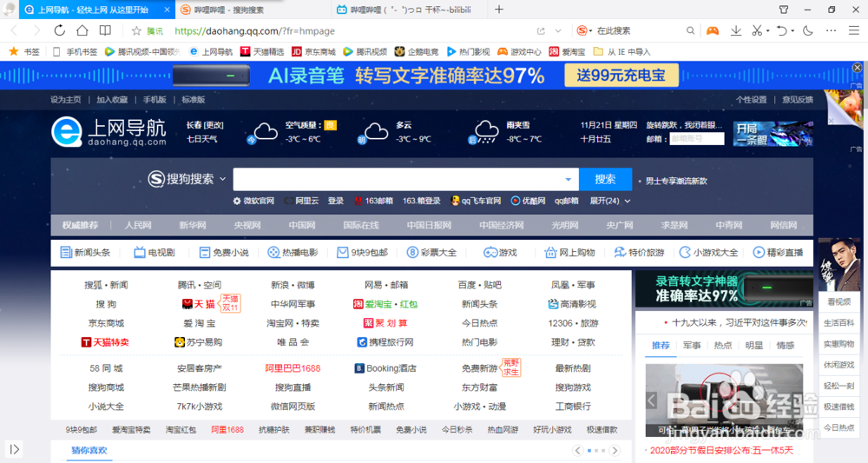Click the blue 搜索 button
This screenshot has width=868, height=463.
coord(605,180)
